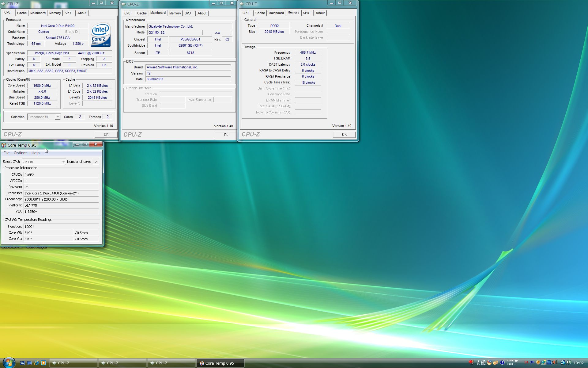Click the network connection tray icon
This screenshot has width=588, height=368.
[563, 362]
